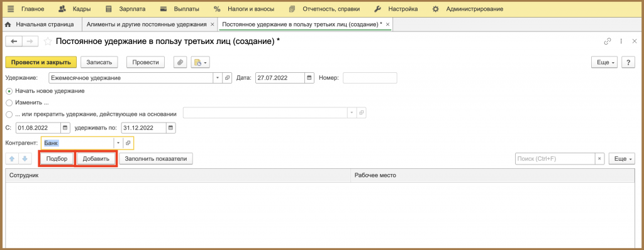Click the Провести button
Screen dimensions: 644x250
145,62
